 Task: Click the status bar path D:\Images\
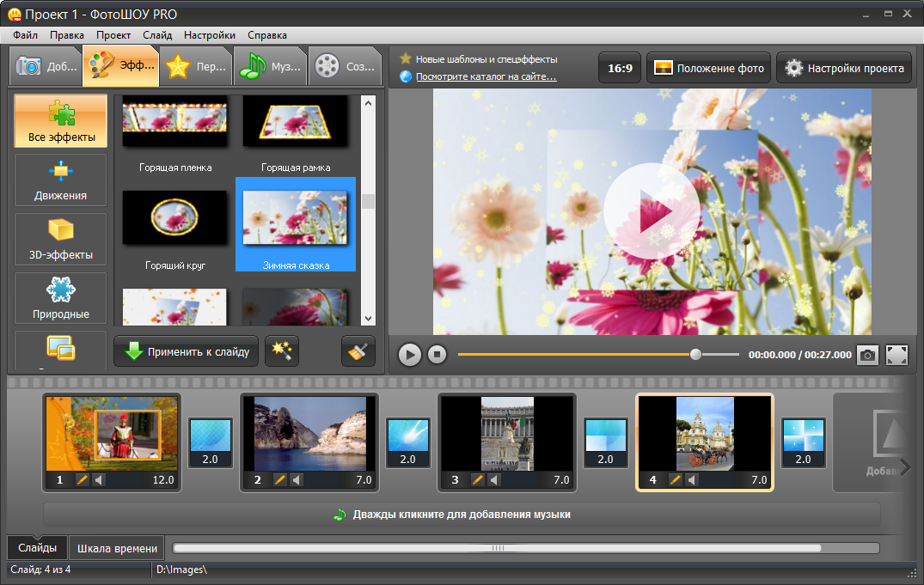(x=181, y=570)
